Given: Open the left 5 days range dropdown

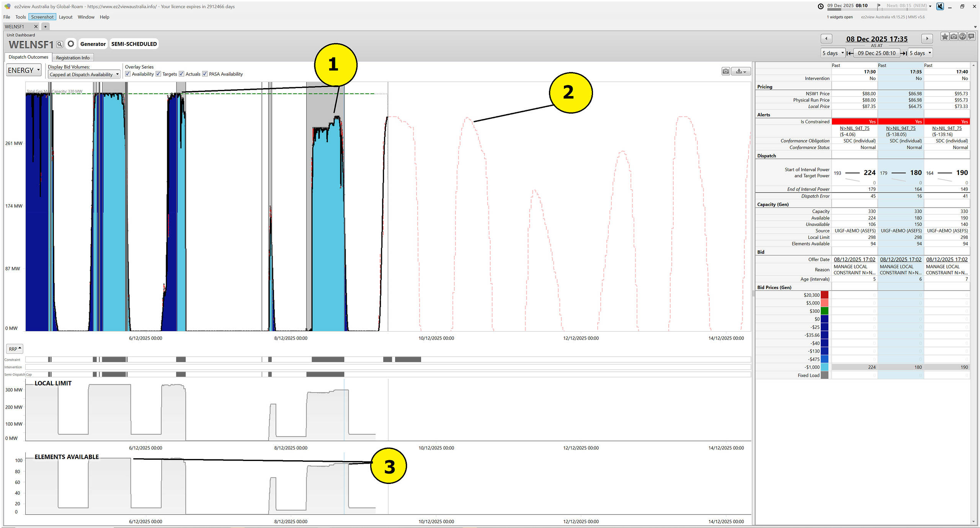Looking at the screenshot, I should pos(833,53).
